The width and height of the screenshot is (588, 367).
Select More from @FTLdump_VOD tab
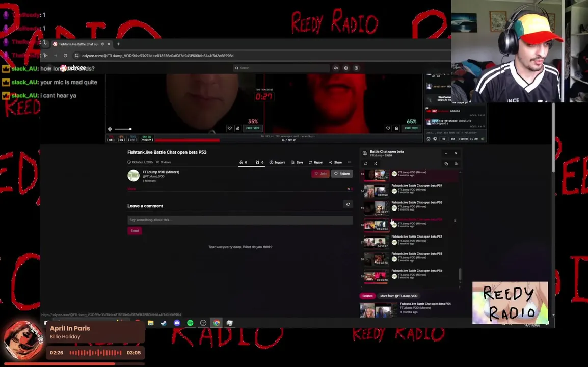coord(398,296)
